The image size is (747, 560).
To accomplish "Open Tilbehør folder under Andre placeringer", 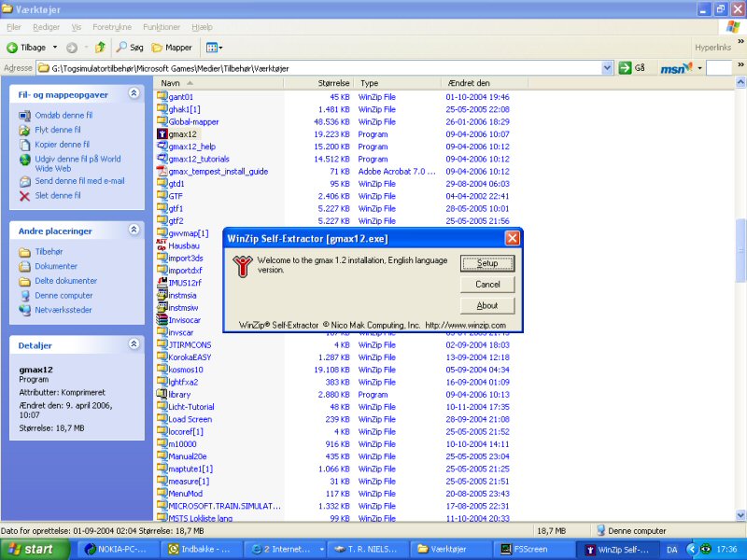I will (x=49, y=251).
